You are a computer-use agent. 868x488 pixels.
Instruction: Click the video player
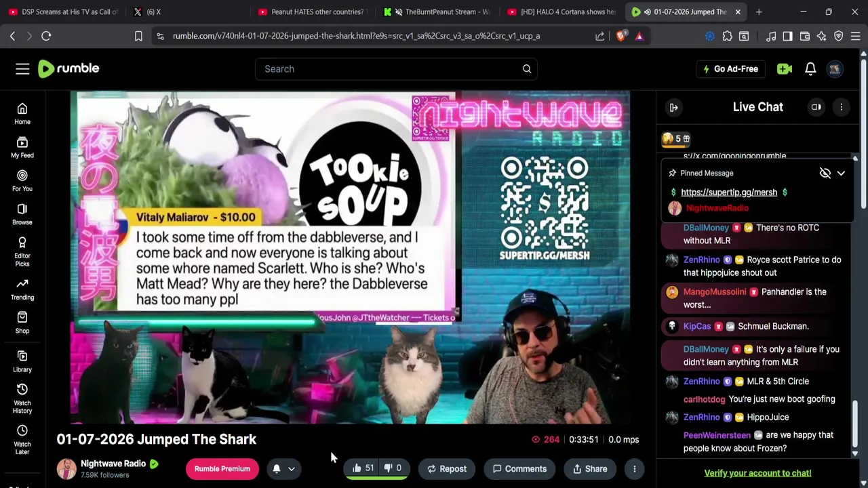coord(350,258)
